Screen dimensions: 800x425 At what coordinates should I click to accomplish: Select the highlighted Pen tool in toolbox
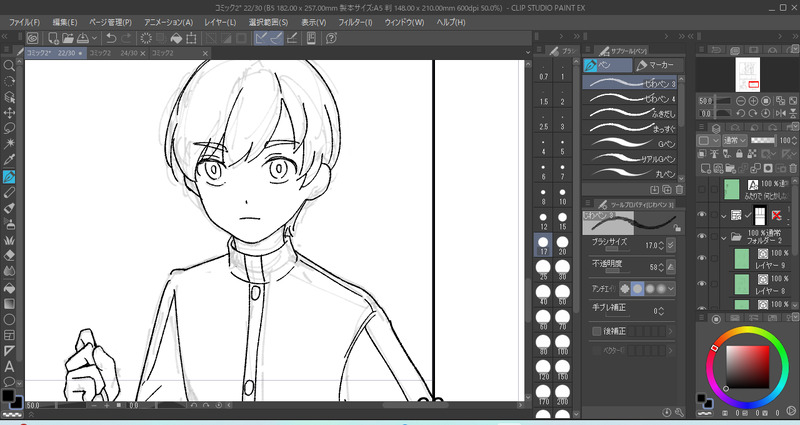(9, 177)
